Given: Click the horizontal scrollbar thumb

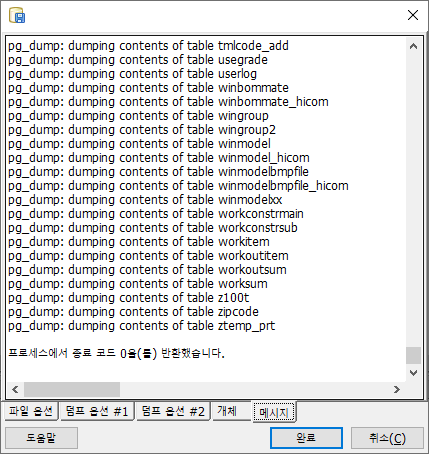Looking at the screenshot, I should (72, 389).
